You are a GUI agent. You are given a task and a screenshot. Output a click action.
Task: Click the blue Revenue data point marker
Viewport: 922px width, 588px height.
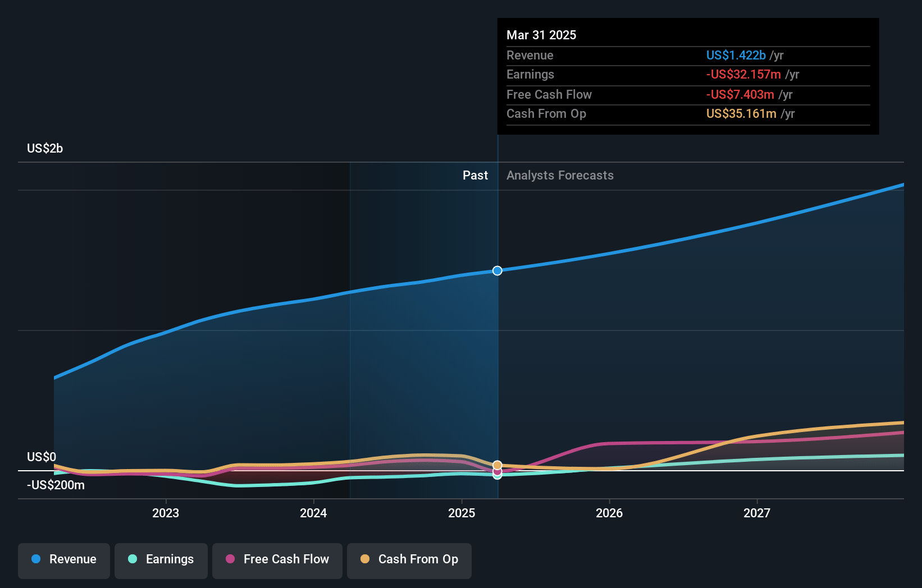coord(497,271)
